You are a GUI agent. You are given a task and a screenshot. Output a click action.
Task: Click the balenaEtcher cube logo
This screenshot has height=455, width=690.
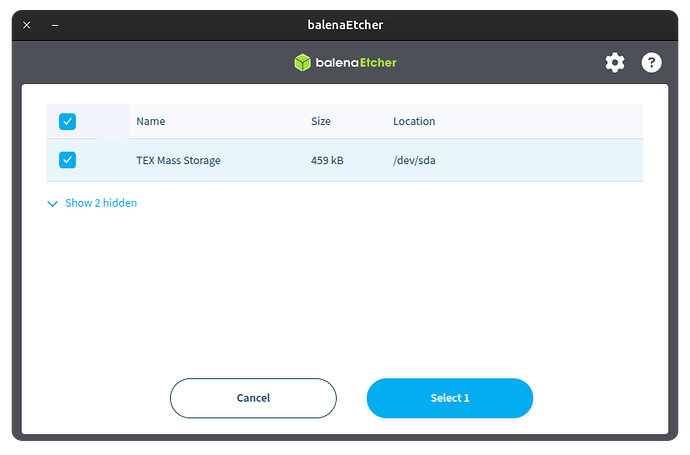302,62
